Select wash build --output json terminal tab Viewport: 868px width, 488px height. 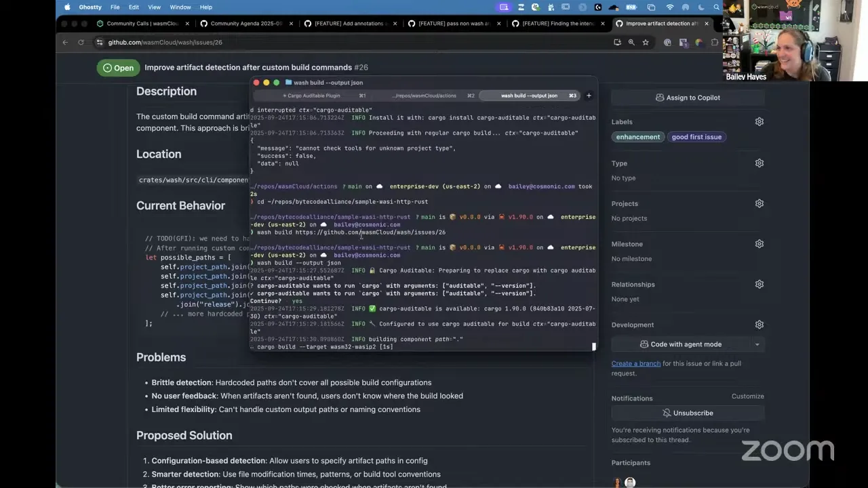click(x=529, y=96)
